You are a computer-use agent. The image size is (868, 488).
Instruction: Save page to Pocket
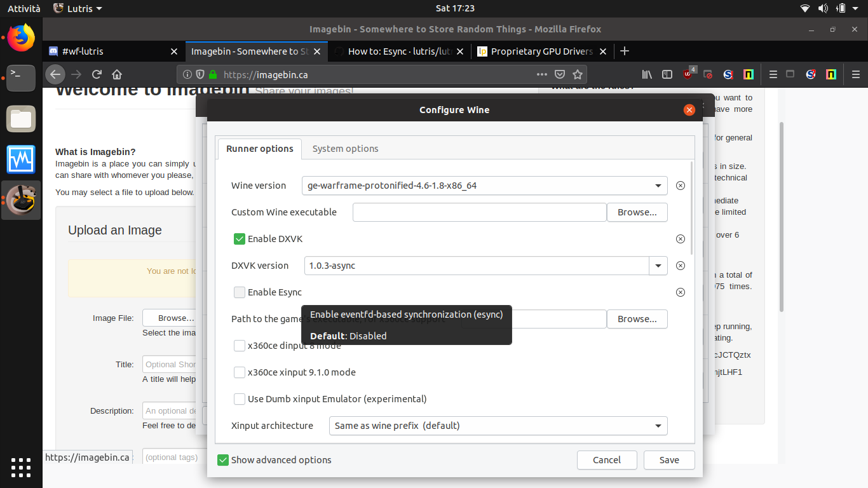pos(560,74)
